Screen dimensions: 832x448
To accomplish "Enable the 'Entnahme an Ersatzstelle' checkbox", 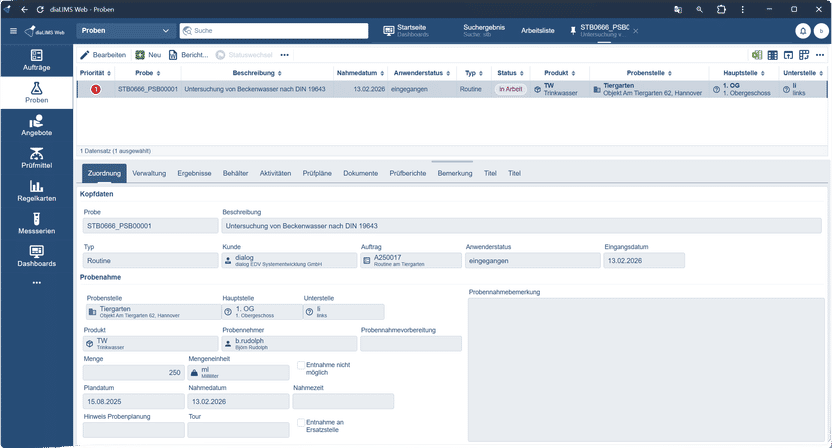I will [301, 423].
